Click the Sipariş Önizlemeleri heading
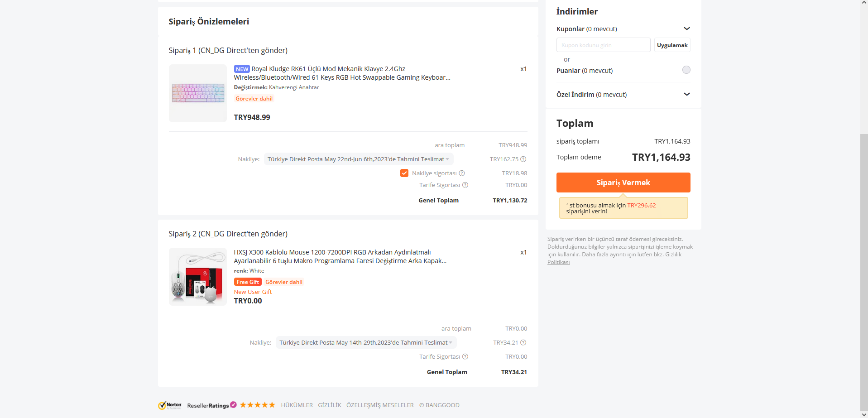The image size is (868, 418). pos(209,21)
